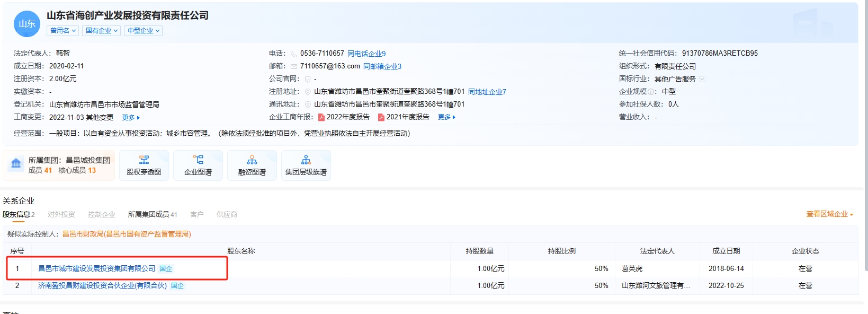This screenshot has height=314, width=868.
Task: Click the 成员 41 count
Action: pyautogui.click(x=40, y=170)
